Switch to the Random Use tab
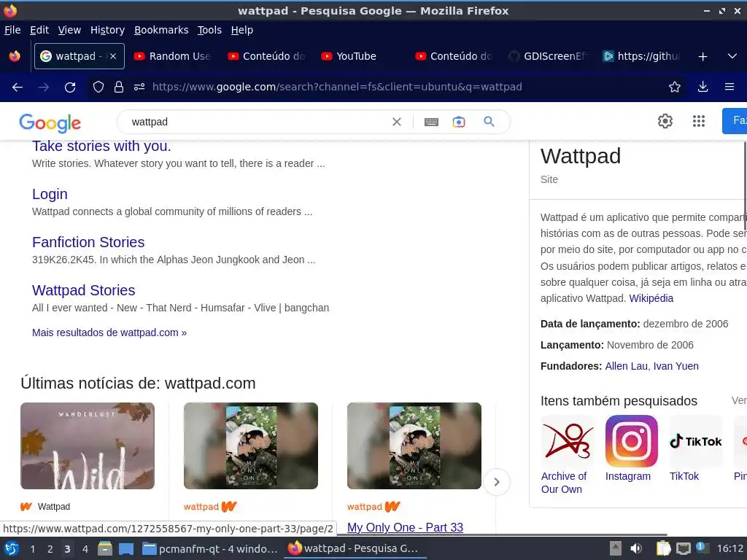Screen dimensions: 747x560 [173, 56]
